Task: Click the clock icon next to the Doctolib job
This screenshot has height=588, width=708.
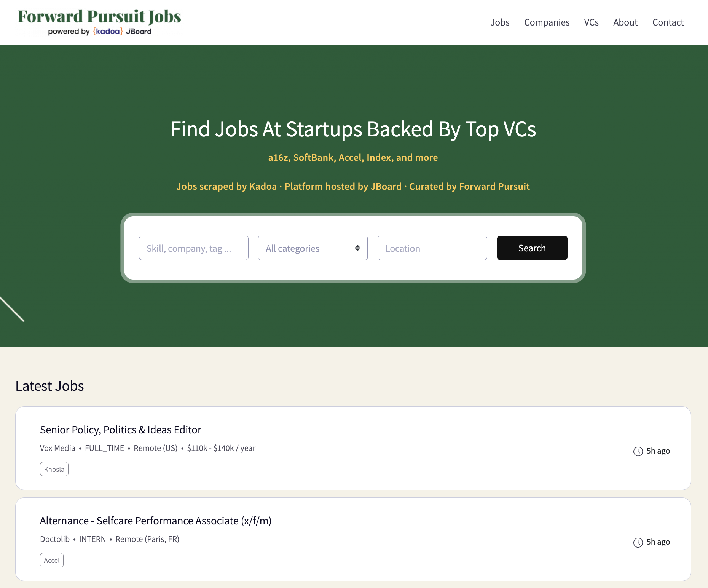Action: click(638, 542)
